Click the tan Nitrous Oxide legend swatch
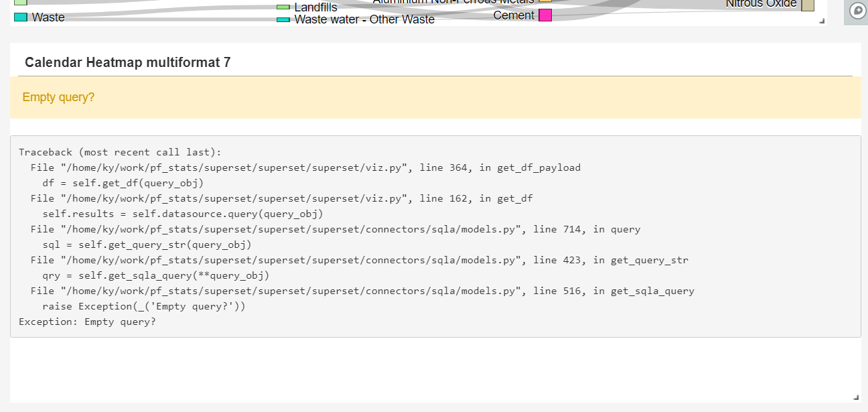This screenshot has width=868, height=412. (x=806, y=3)
